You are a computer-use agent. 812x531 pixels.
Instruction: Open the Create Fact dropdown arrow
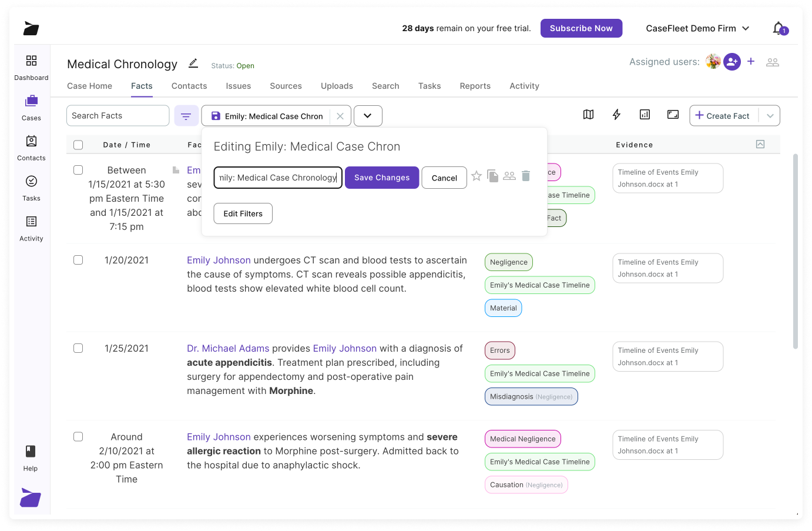pyautogui.click(x=770, y=115)
